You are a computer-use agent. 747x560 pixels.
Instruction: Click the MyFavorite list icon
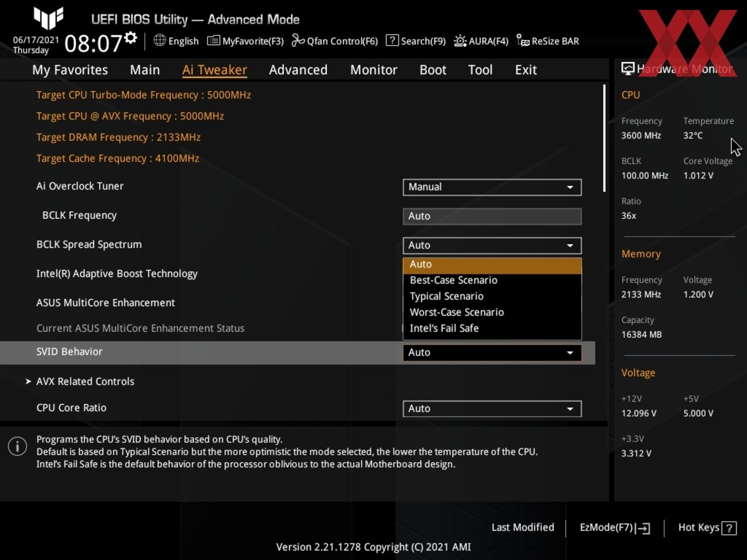(213, 41)
